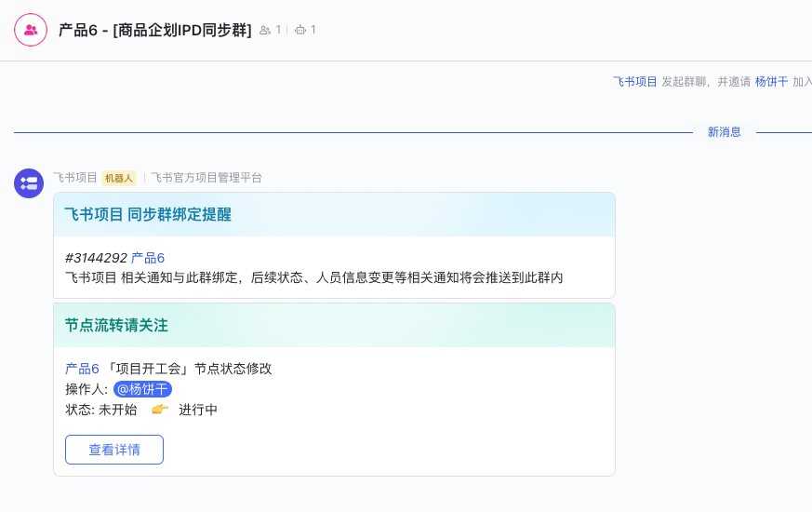Image resolution: width=812 pixels, height=512 pixels.
Task: Click the 新消息 divider label
Action: [x=724, y=132]
